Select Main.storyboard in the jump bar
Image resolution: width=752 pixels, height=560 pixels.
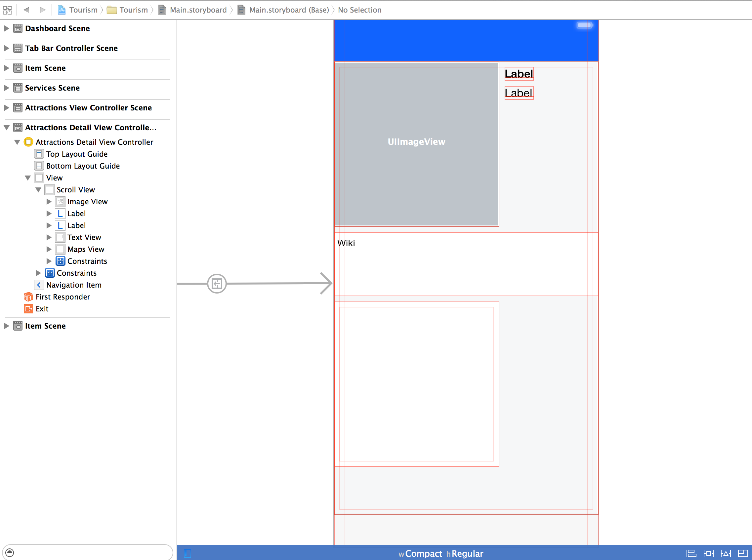coord(198,10)
